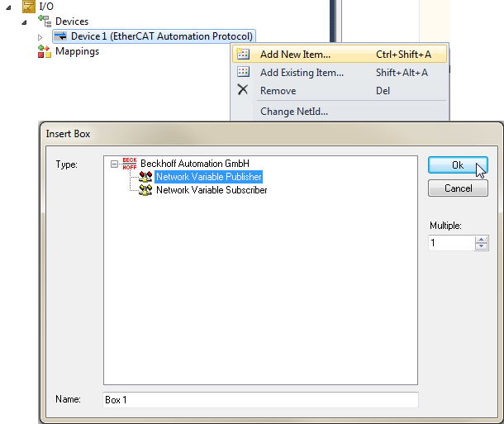The height and width of the screenshot is (424, 504).
Task: Select the Devices tree item
Action: click(72, 21)
